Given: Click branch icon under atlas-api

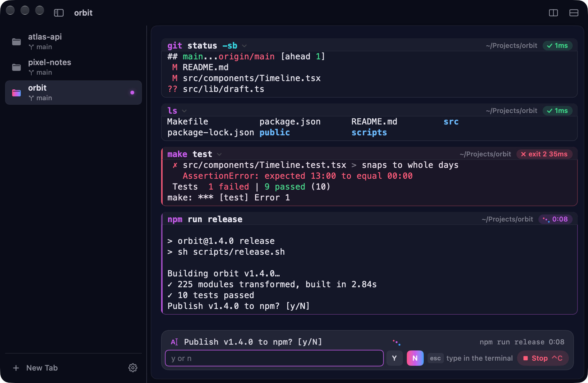Looking at the screenshot, I should [31, 47].
